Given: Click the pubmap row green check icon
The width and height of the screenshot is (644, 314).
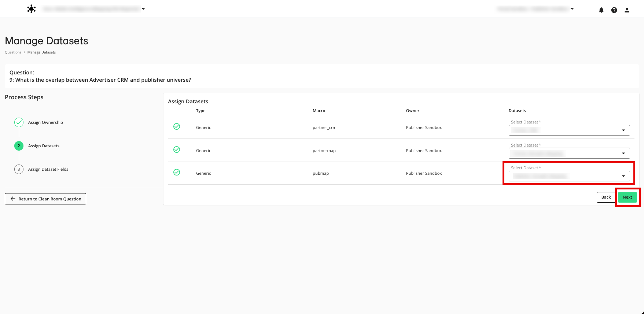Looking at the screenshot, I should click(177, 172).
